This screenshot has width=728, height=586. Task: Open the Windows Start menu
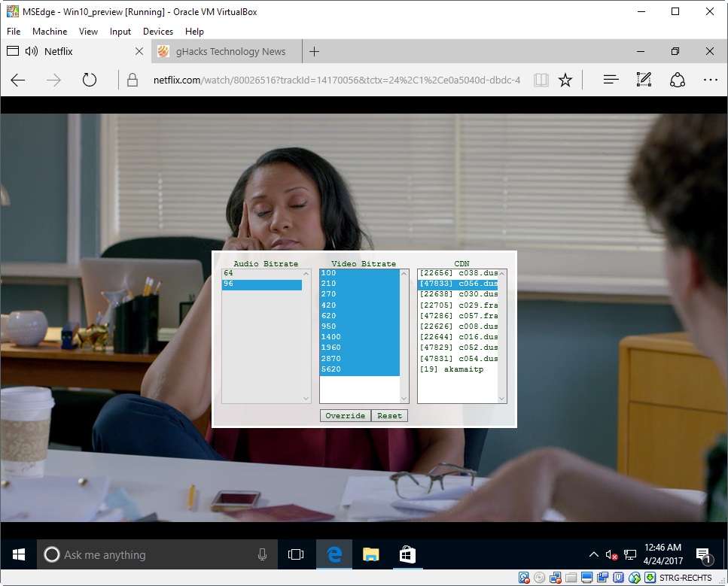click(19, 554)
